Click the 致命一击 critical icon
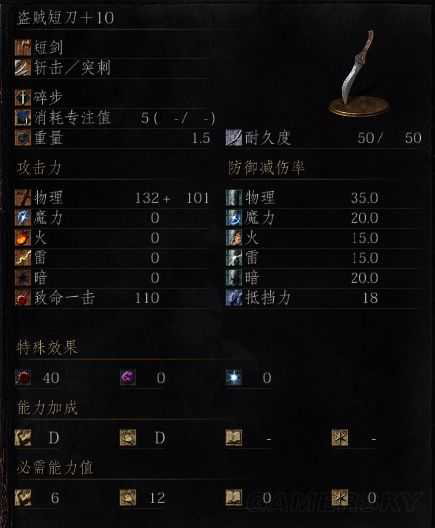This screenshot has width=435, height=528. 23,298
